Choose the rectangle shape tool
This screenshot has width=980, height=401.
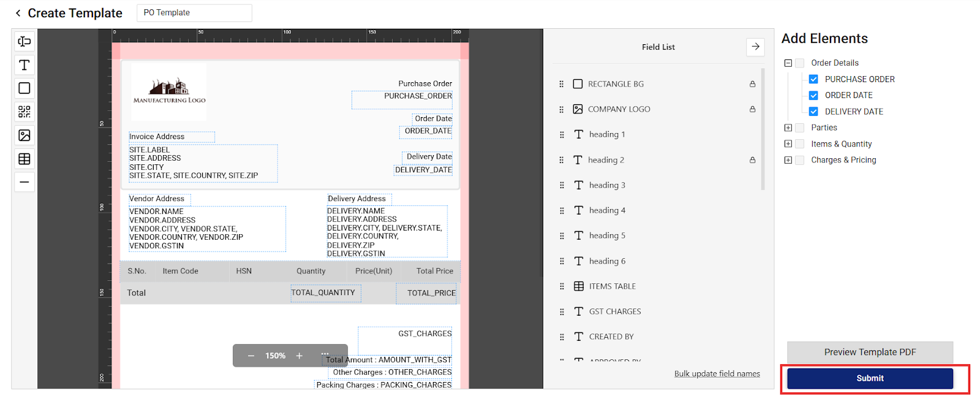coord(24,88)
